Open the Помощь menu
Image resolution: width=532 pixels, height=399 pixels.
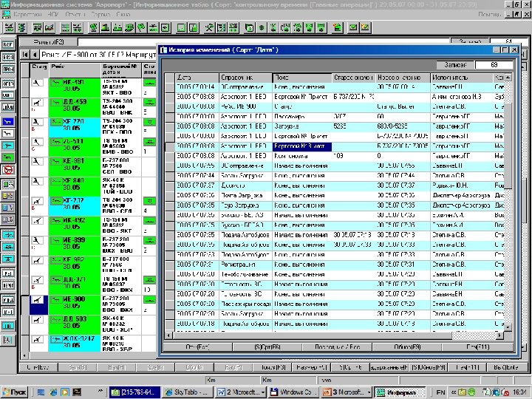point(490,14)
